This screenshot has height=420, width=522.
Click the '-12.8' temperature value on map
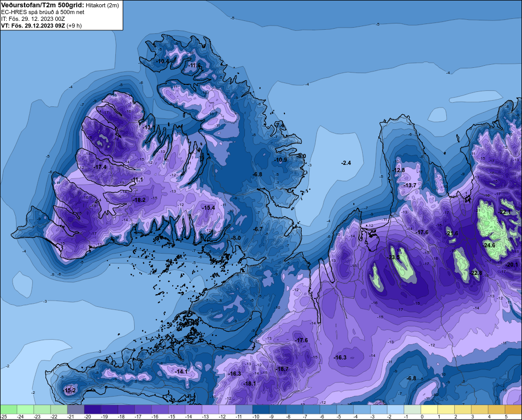pyautogui.click(x=398, y=170)
